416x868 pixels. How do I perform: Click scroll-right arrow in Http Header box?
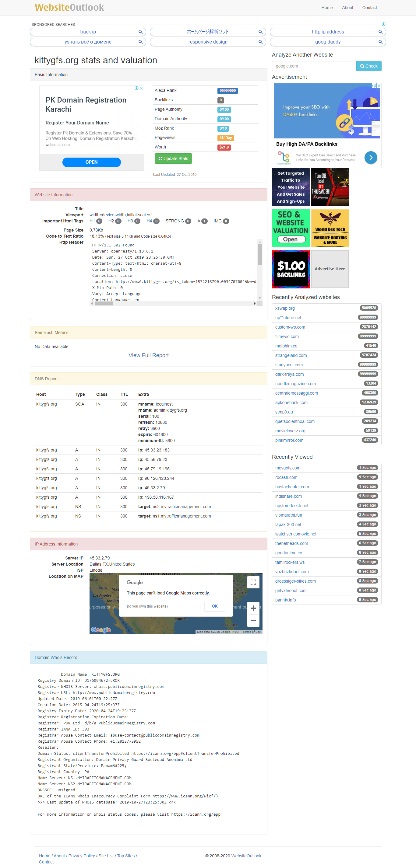click(255, 304)
